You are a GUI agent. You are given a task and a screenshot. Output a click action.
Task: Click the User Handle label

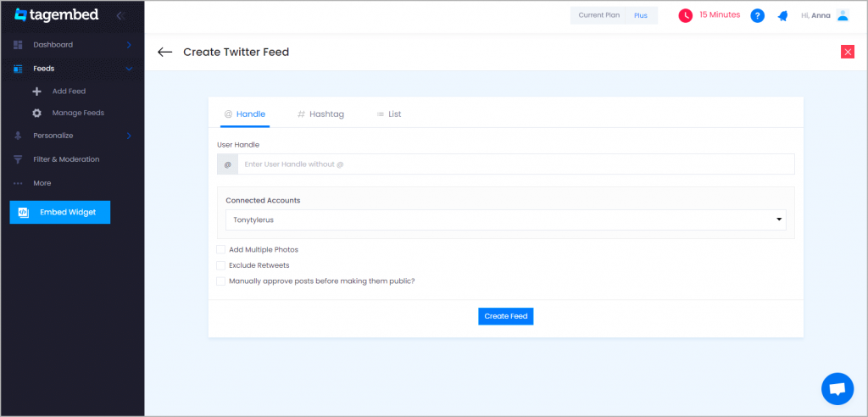point(238,145)
